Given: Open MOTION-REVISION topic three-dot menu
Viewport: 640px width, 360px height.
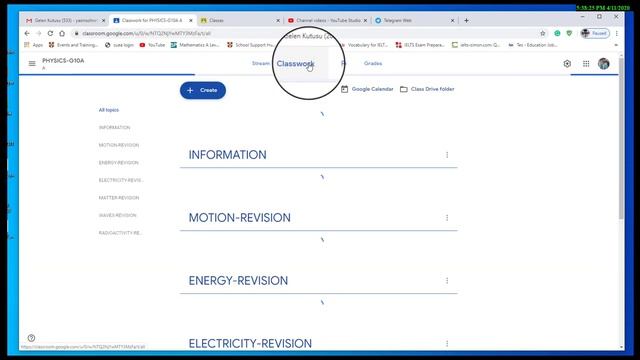Looking at the screenshot, I should 447,218.
